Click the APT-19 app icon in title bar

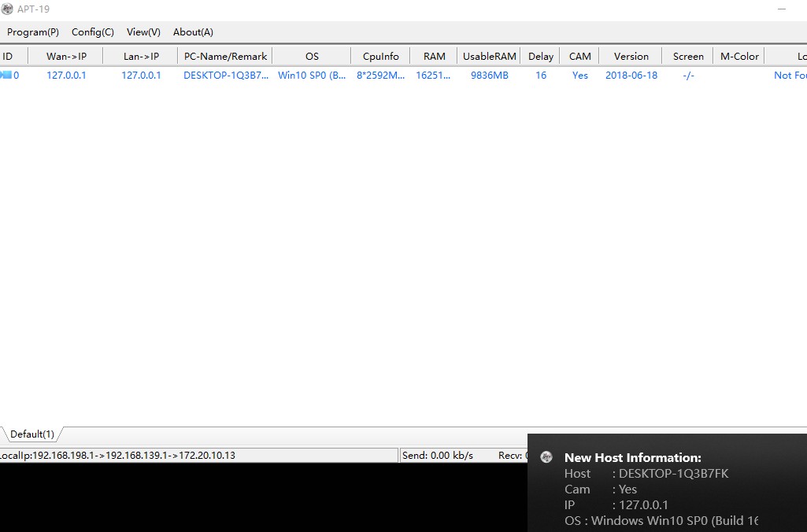point(7,9)
